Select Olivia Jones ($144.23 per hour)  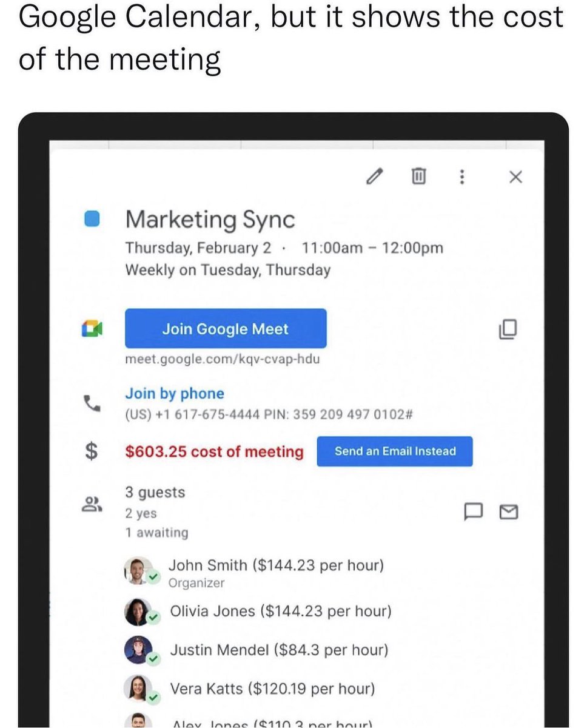point(281,612)
